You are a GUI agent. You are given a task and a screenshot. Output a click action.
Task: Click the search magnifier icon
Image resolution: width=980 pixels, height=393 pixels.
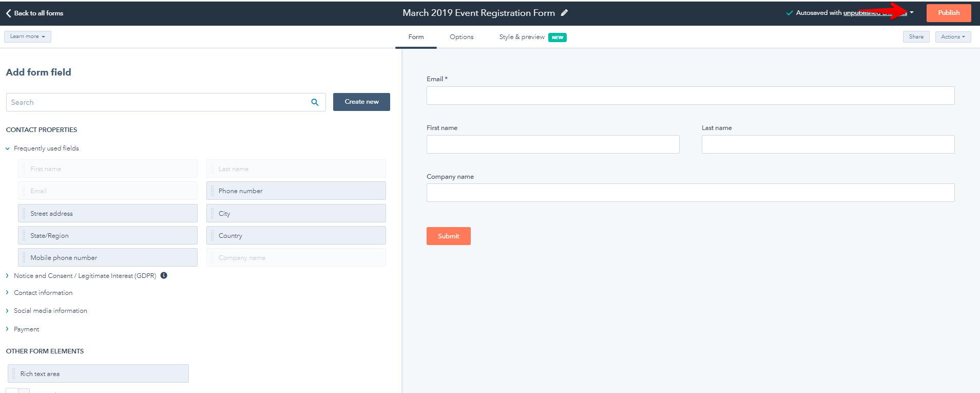tap(315, 102)
